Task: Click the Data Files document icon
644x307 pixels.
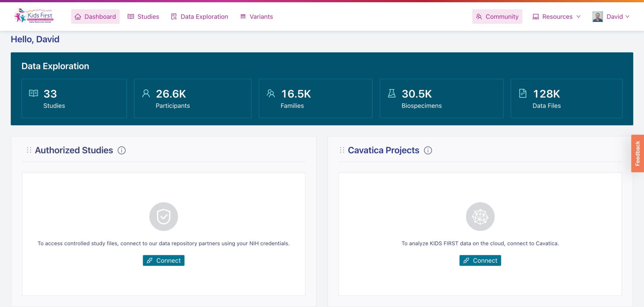Action: click(523, 93)
